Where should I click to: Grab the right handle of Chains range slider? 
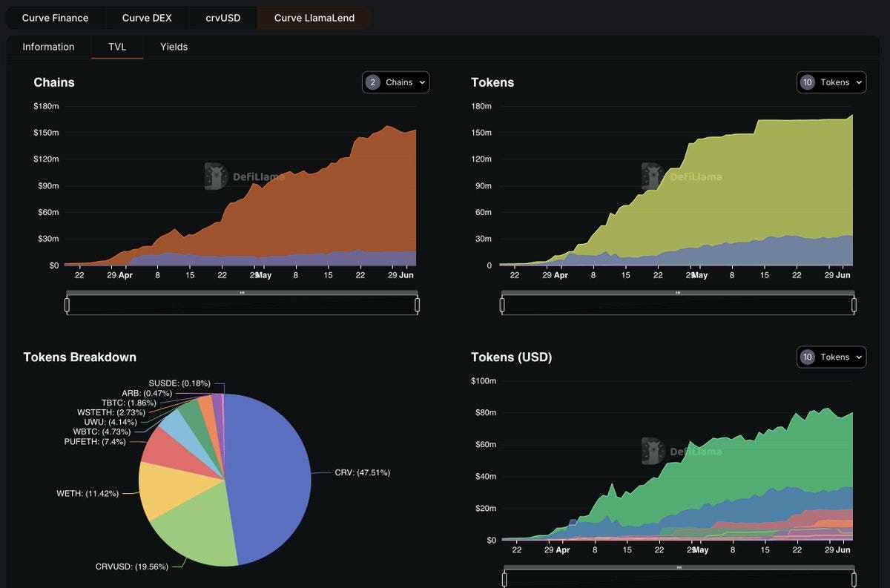[x=417, y=305]
